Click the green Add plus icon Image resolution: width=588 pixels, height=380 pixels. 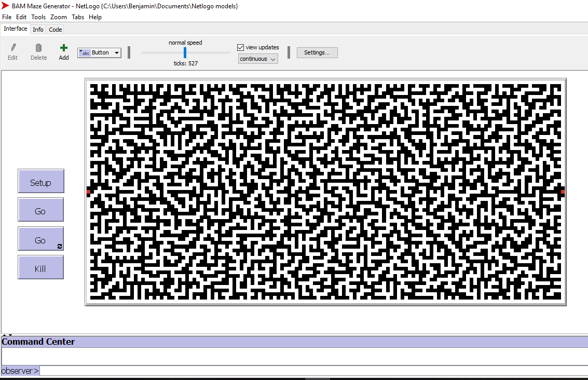(x=63, y=48)
